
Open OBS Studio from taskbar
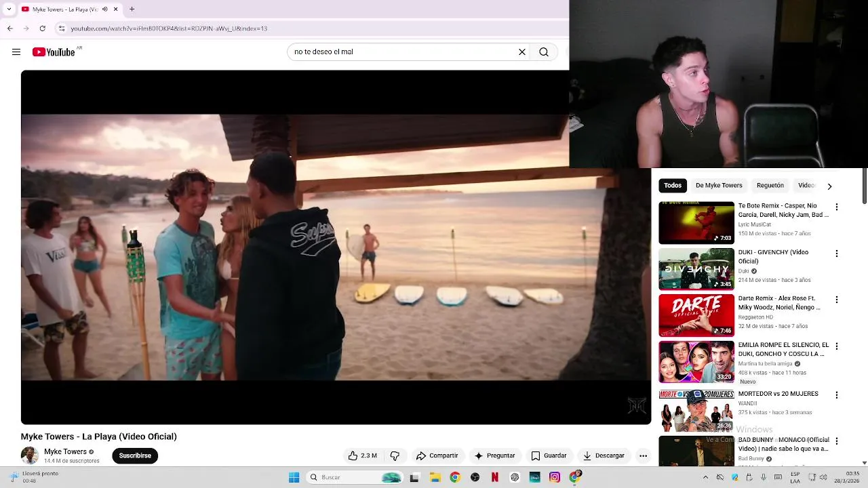tap(475, 478)
